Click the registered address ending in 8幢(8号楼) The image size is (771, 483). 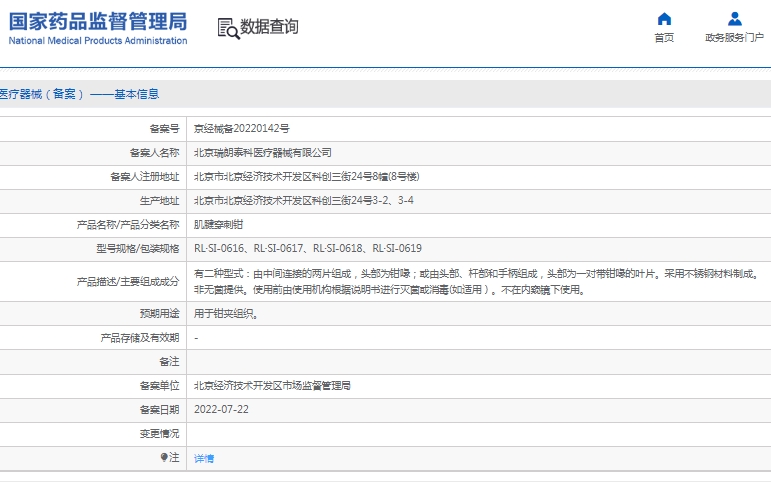[x=306, y=177]
